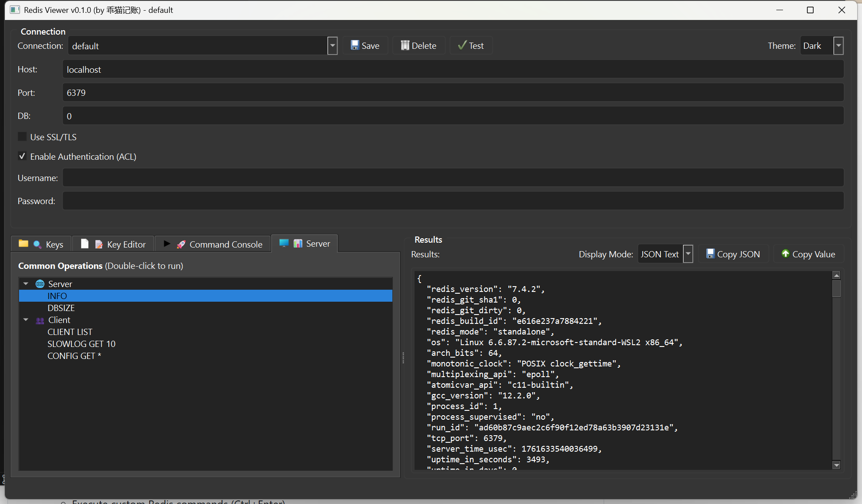Collapse the Server tree node

tap(25, 283)
